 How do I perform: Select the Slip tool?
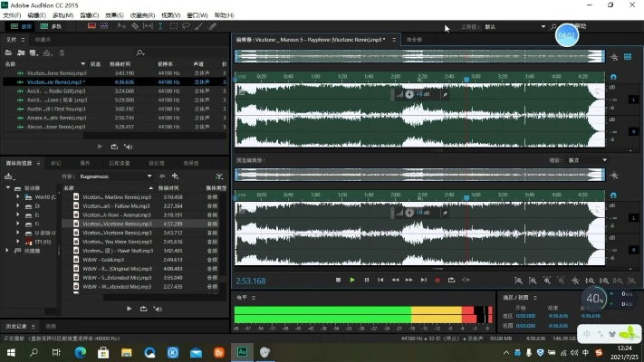(148, 26)
